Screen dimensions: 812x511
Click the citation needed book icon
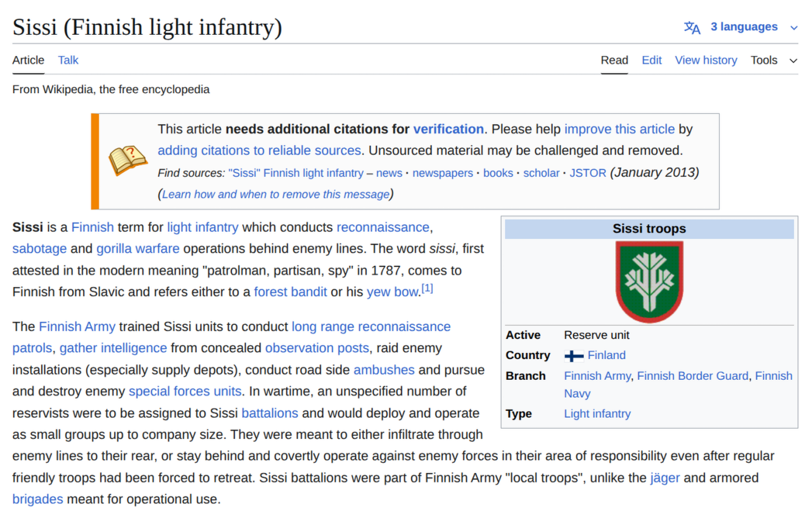(x=128, y=161)
